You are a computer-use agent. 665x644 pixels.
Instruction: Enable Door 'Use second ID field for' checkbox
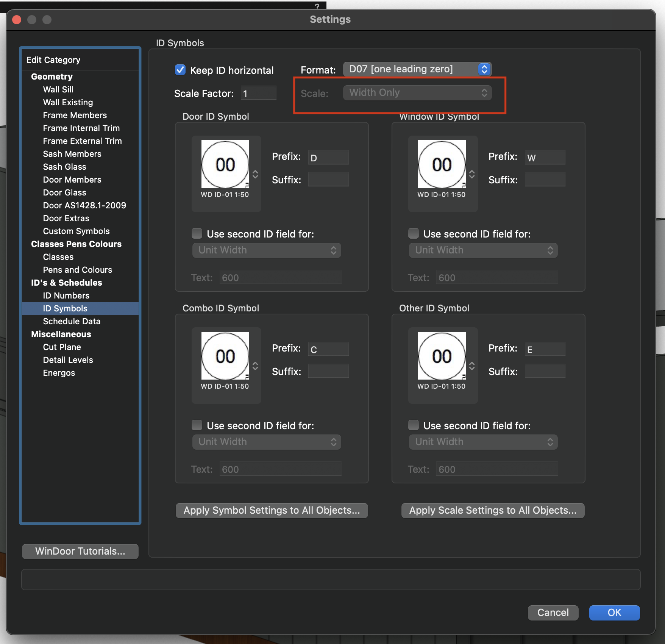197,234
